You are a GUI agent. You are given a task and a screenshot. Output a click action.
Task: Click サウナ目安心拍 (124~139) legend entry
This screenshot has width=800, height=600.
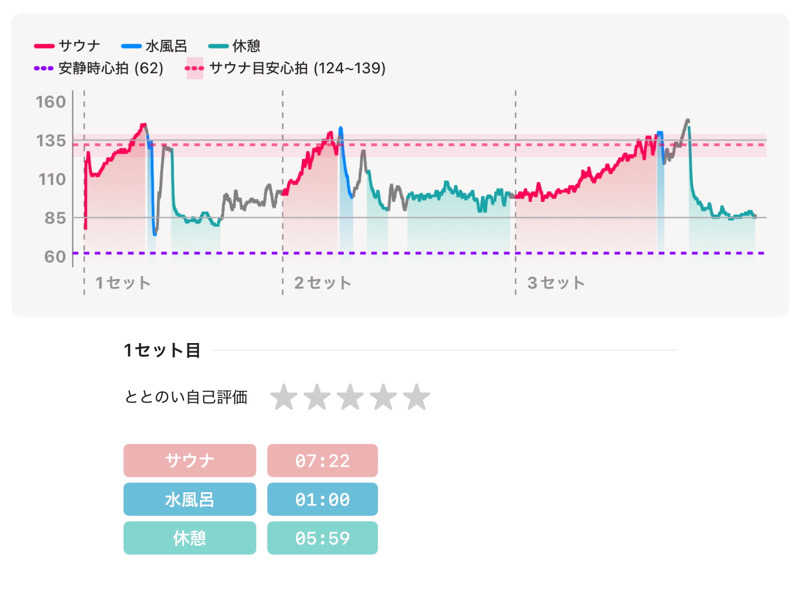(x=285, y=68)
